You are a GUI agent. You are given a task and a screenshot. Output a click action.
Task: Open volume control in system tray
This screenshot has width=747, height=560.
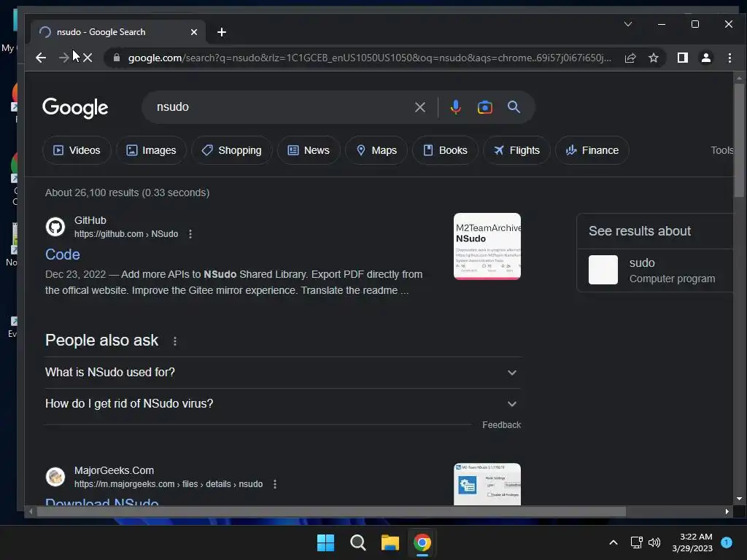tap(654, 542)
